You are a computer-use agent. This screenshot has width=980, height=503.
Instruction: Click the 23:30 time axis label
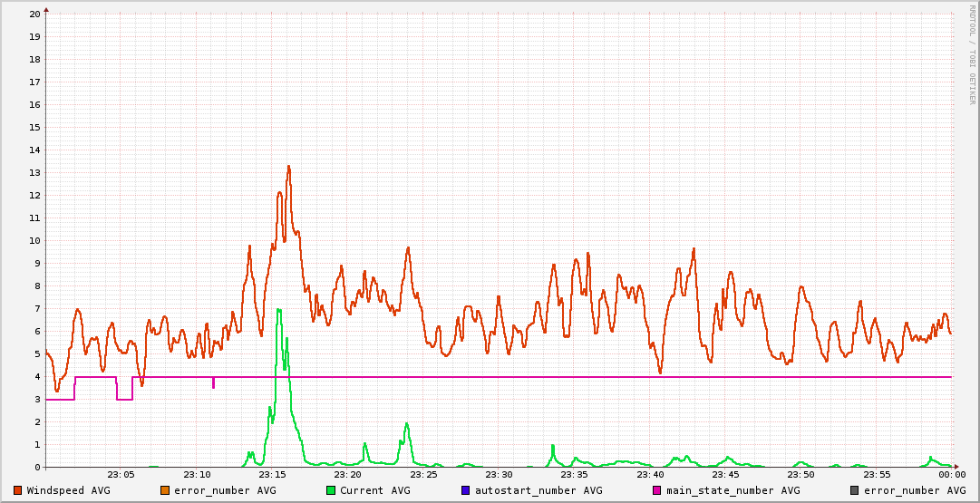tap(500, 476)
